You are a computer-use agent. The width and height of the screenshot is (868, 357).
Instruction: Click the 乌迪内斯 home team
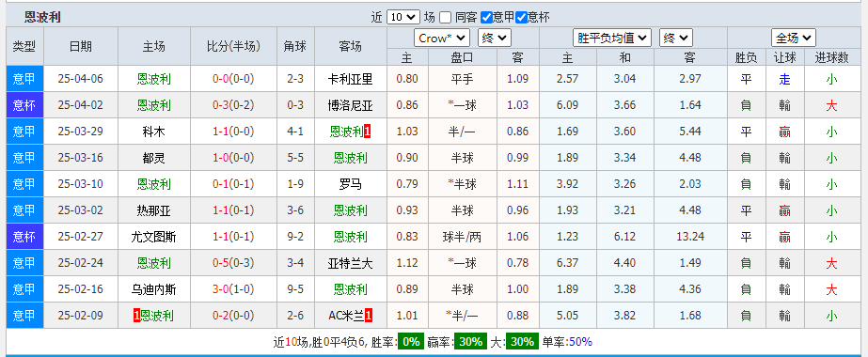(154, 289)
